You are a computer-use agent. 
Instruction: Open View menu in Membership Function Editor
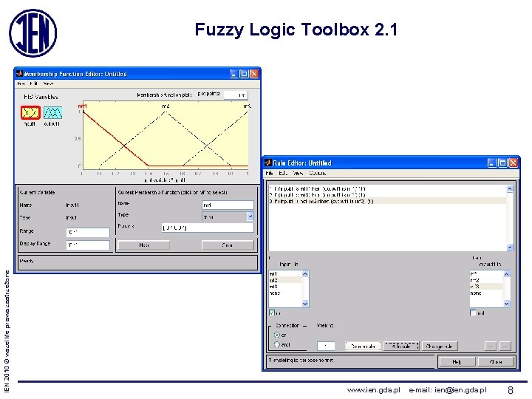pyautogui.click(x=48, y=83)
